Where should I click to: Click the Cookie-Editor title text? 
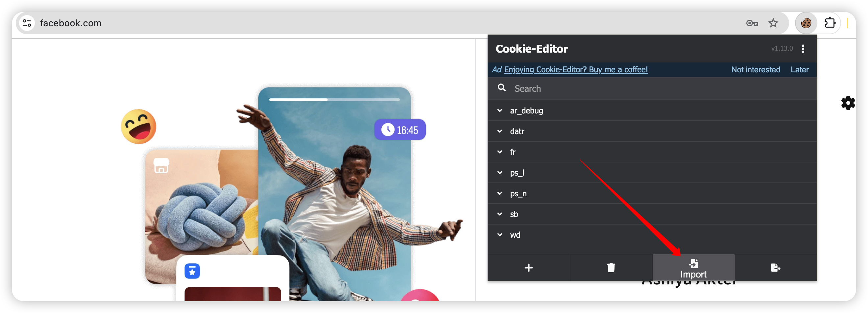point(531,49)
